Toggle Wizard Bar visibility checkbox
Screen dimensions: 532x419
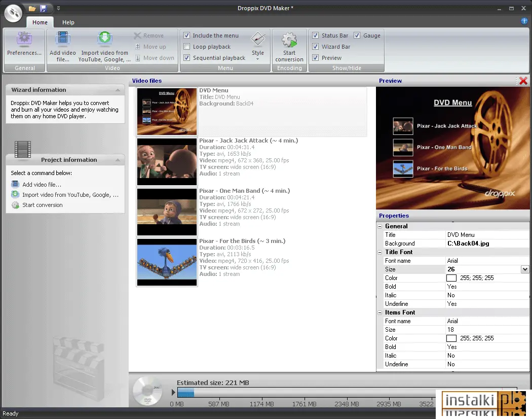coord(316,47)
